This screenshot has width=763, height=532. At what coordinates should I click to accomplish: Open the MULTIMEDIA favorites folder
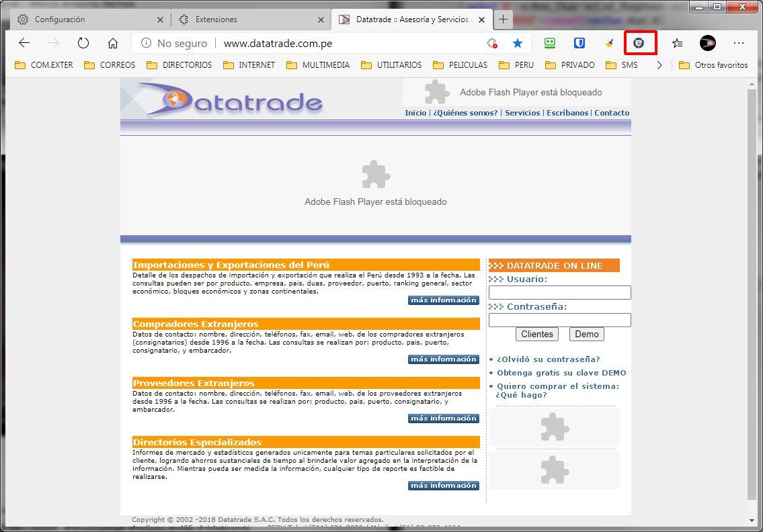point(318,65)
